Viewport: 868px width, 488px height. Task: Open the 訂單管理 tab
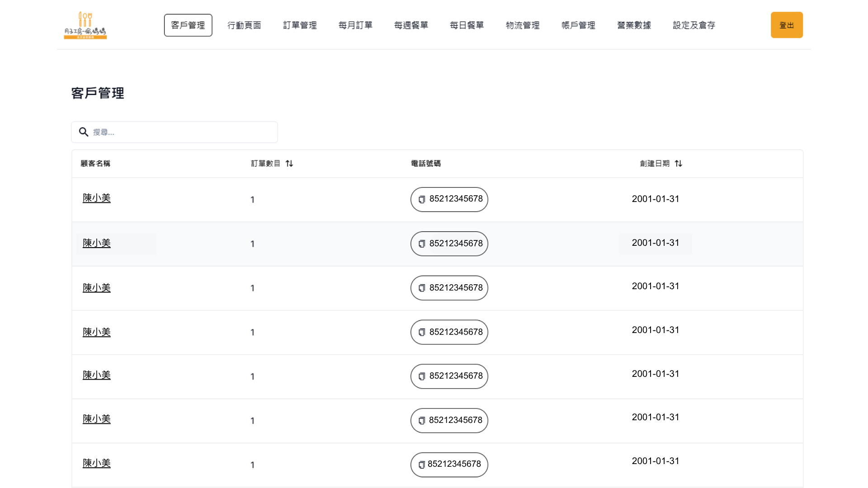pyautogui.click(x=300, y=25)
